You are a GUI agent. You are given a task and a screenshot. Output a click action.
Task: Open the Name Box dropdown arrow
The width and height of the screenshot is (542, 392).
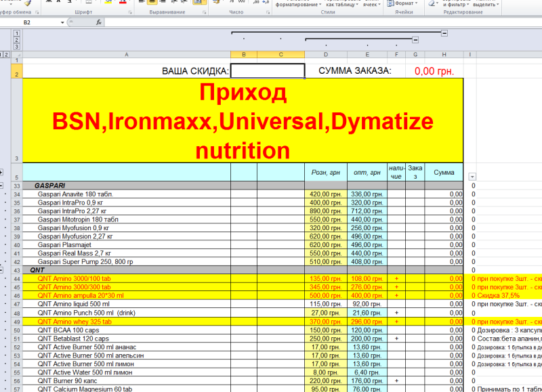click(x=62, y=22)
